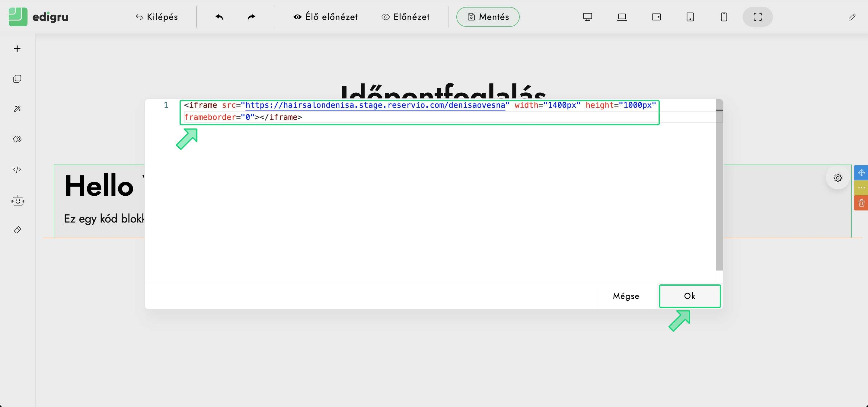Click the code brackets icon in sidebar
The image size is (868, 407).
[17, 169]
